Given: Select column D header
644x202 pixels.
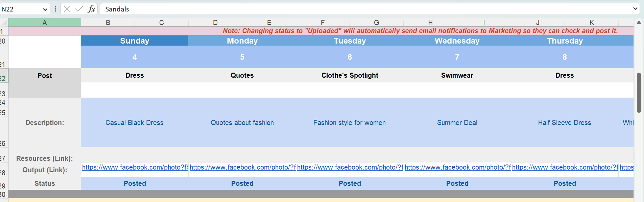Looking at the screenshot, I should click(x=215, y=23).
